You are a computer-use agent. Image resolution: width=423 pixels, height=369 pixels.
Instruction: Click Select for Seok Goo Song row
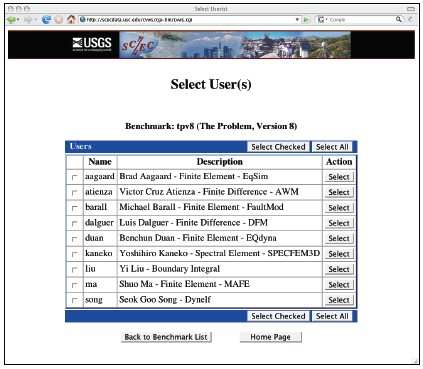(339, 300)
